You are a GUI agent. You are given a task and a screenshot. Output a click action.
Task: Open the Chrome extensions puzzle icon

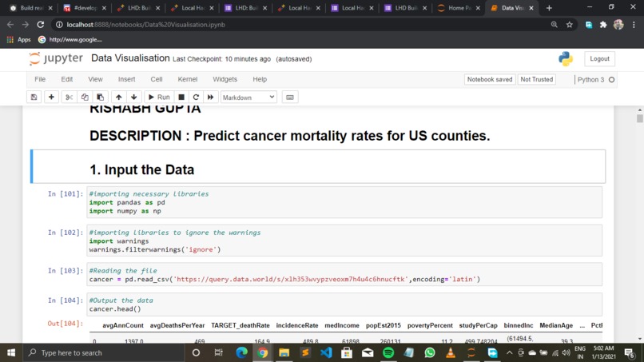pyautogui.click(x=603, y=25)
